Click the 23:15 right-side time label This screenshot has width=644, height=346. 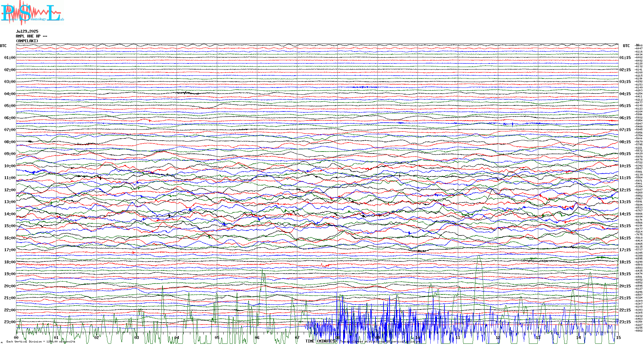point(625,322)
